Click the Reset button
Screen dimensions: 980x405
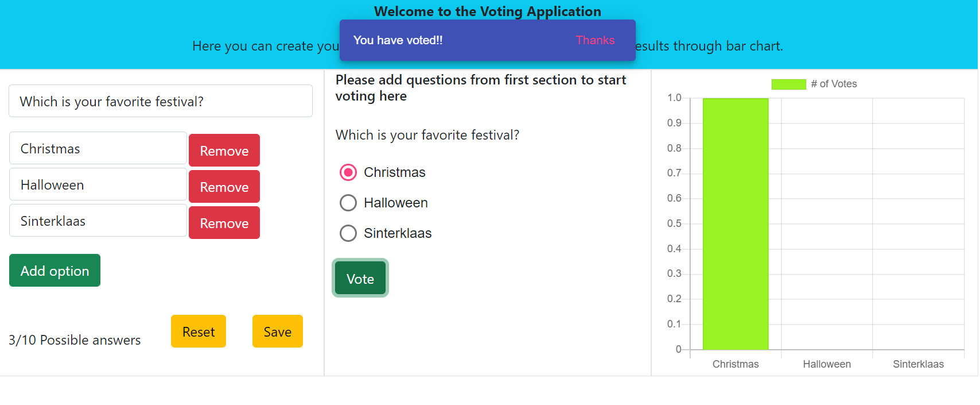(198, 331)
